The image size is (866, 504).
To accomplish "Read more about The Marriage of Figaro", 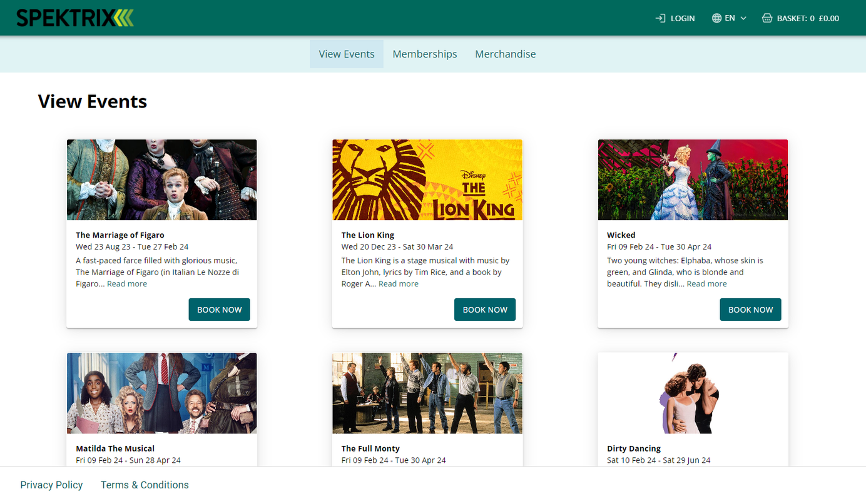I will click(127, 284).
